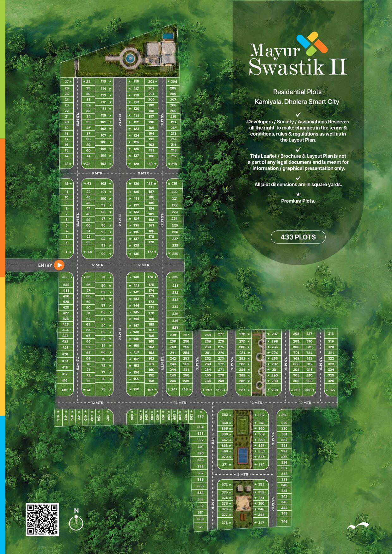Select plot 353
Image resolution: width=392 pixels, height=554 pixels.
pos(260,484)
